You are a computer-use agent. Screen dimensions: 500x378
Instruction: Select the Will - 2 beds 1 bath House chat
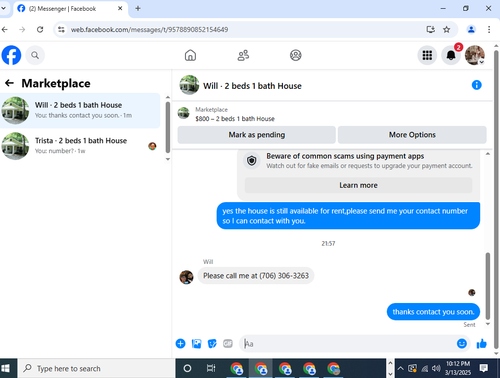coord(80,110)
